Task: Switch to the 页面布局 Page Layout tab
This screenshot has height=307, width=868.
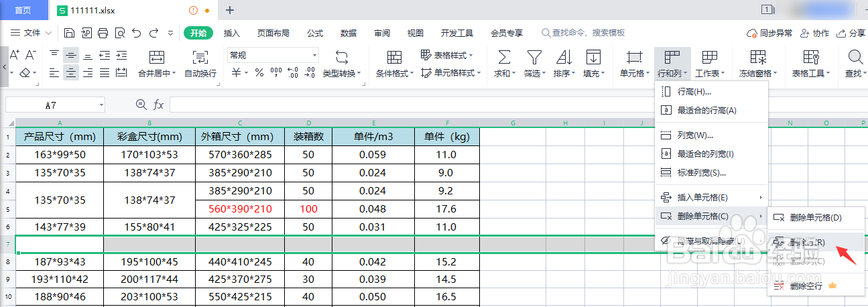Action: click(x=273, y=33)
